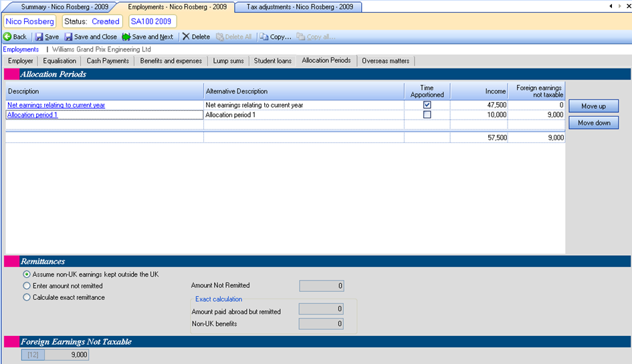Click the Save and Next icon

pos(126,37)
